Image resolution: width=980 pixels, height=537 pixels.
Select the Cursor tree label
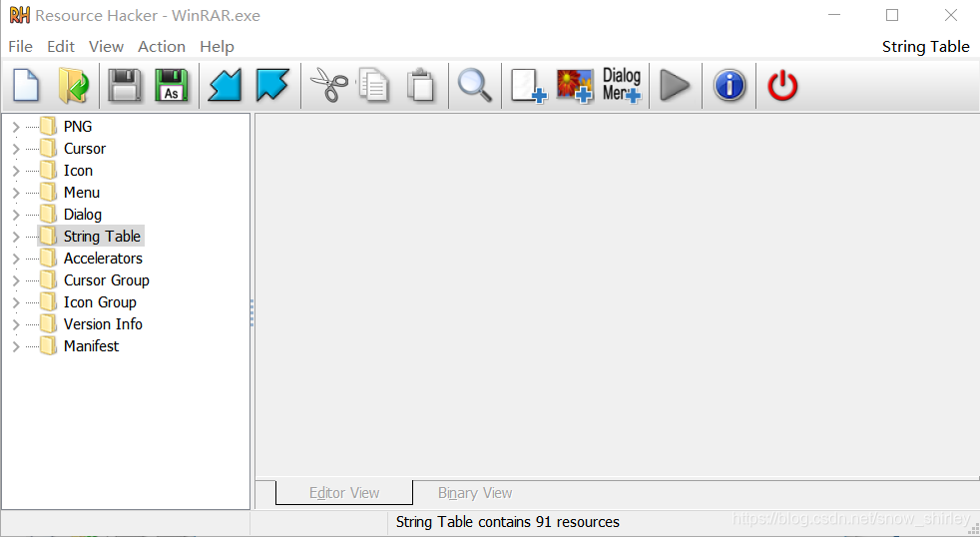[85, 148]
